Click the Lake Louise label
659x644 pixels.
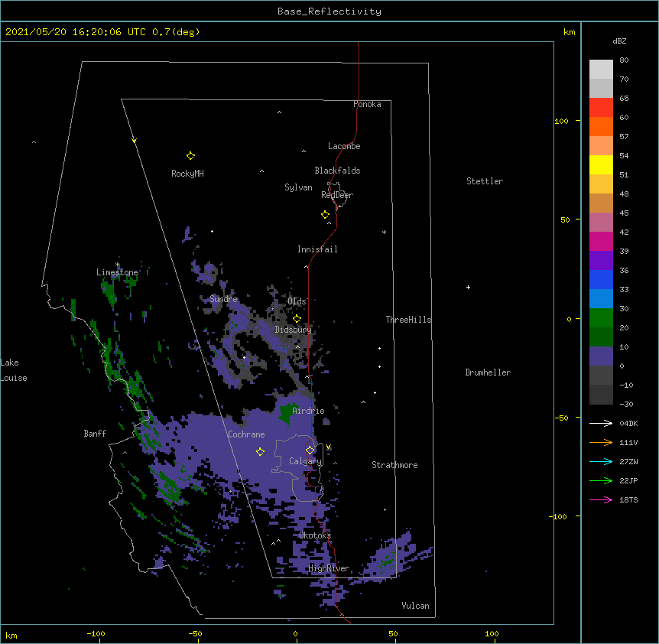point(14,370)
